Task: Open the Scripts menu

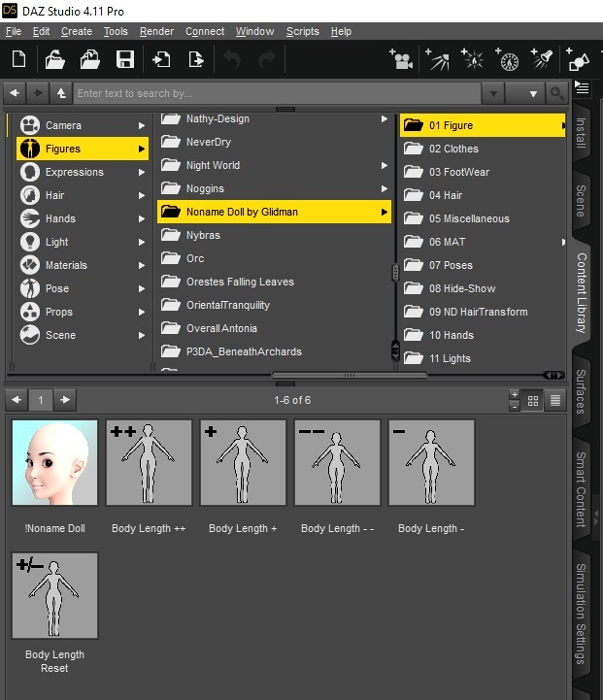Action: coord(303,32)
